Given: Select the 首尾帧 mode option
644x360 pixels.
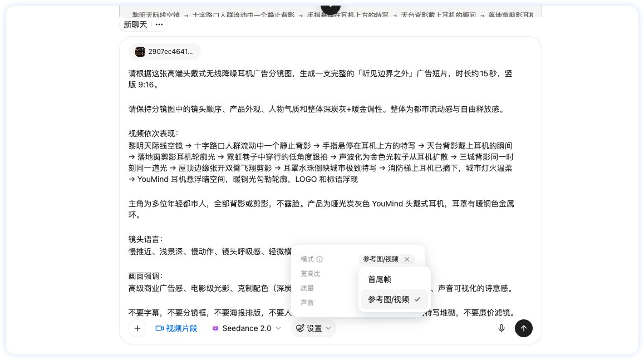Looking at the screenshot, I should 379,279.
